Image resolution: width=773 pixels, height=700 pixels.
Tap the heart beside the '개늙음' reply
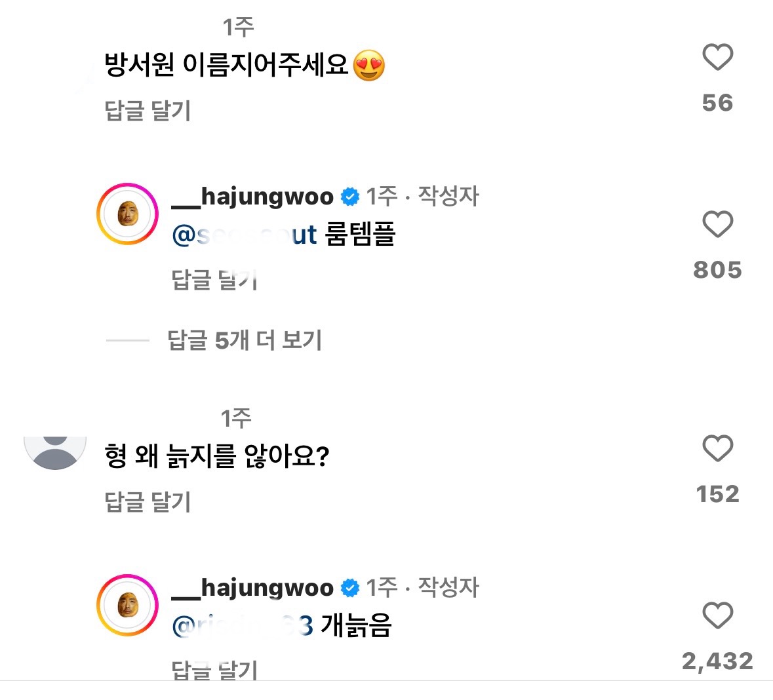[717, 616]
